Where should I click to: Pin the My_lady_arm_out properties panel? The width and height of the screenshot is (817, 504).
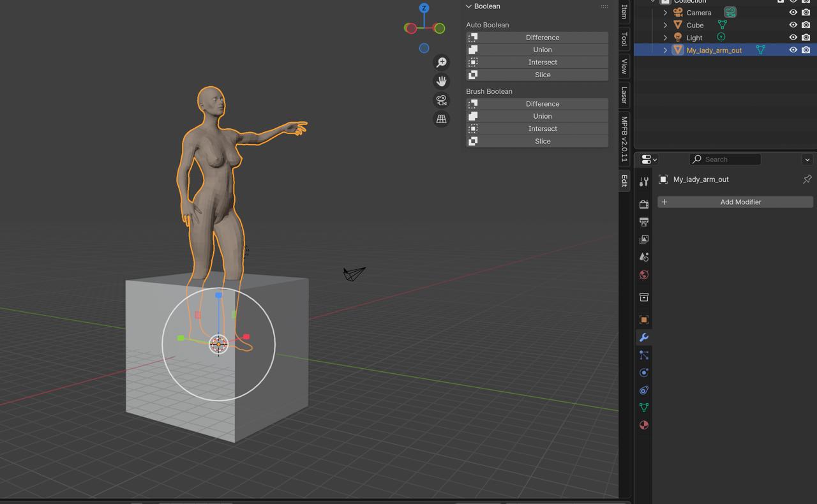click(807, 179)
